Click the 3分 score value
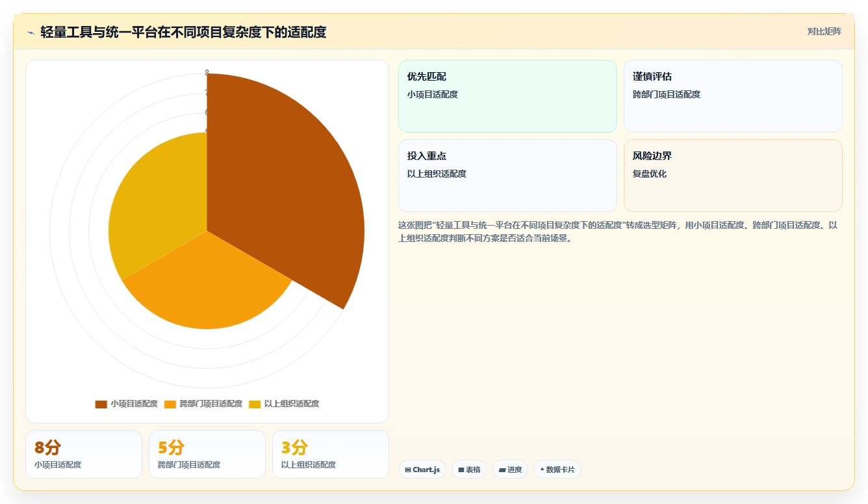Viewport: 868px width, 504px height. pyautogui.click(x=294, y=447)
